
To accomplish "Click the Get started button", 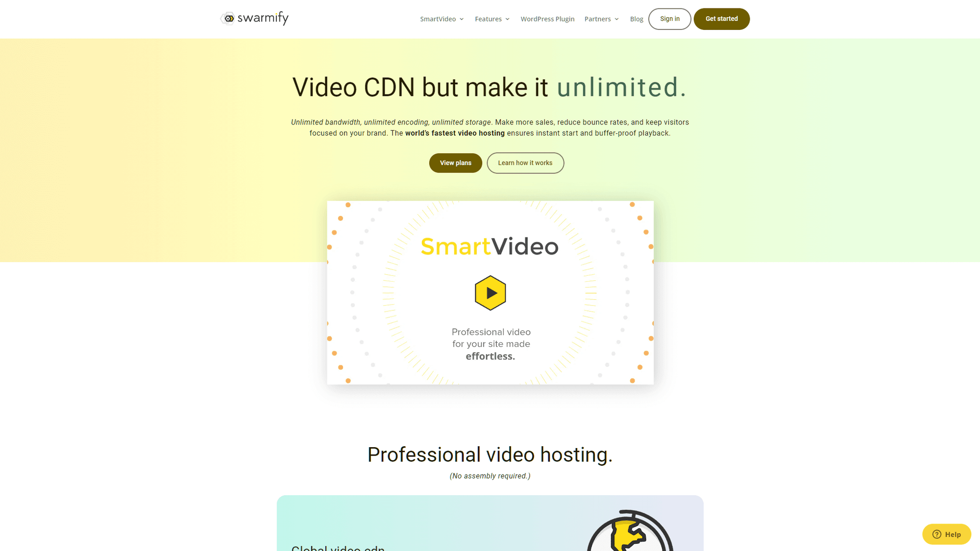I will click(722, 19).
